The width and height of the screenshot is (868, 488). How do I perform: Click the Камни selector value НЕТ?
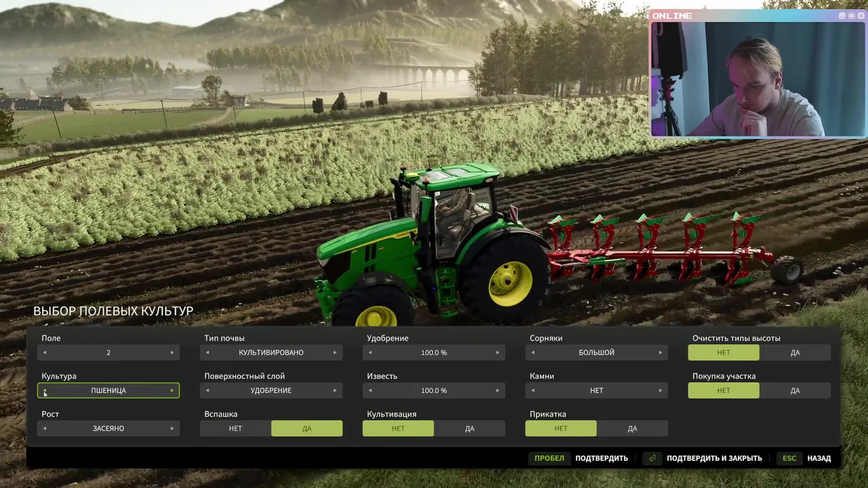597,390
